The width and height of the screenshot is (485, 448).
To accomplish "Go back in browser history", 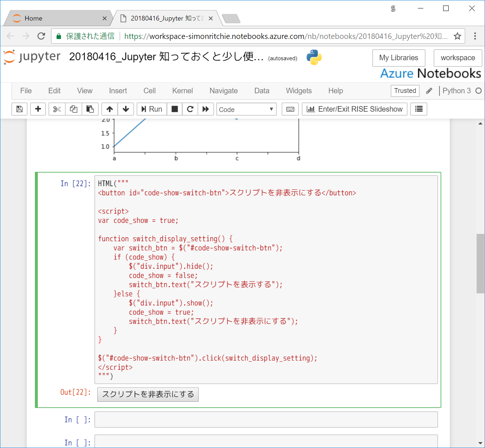I will coord(10,36).
